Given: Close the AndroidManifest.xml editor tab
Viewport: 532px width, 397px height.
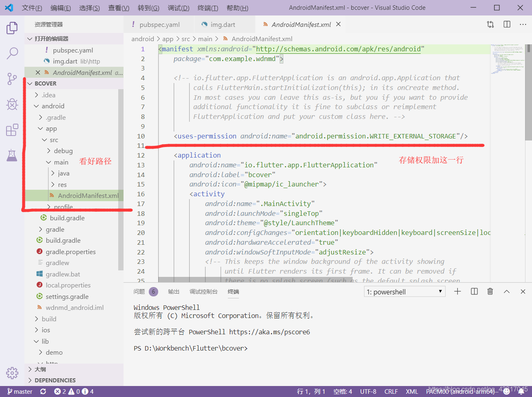Looking at the screenshot, I should pos(338,24).
